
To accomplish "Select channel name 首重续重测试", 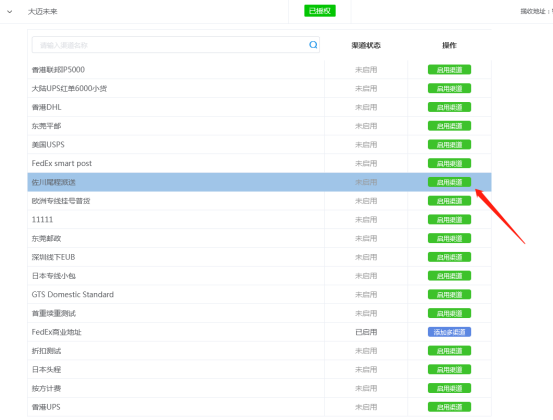I will tap(54, 313).
